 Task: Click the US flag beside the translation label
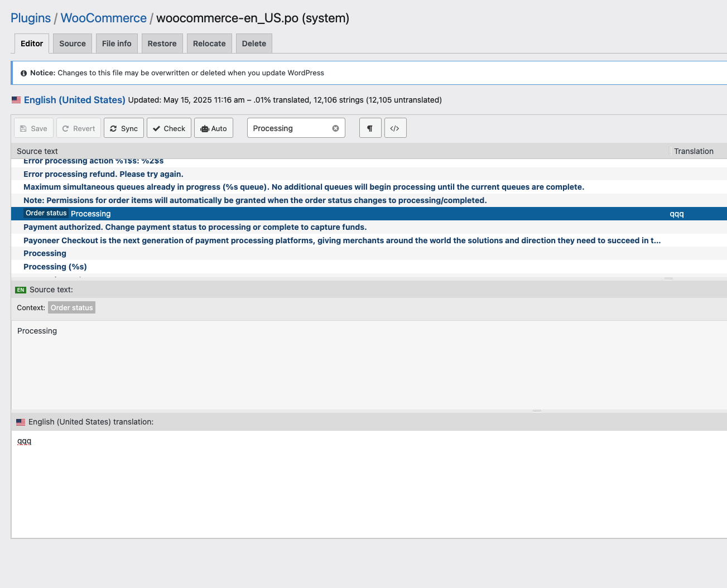click(21, 422)
